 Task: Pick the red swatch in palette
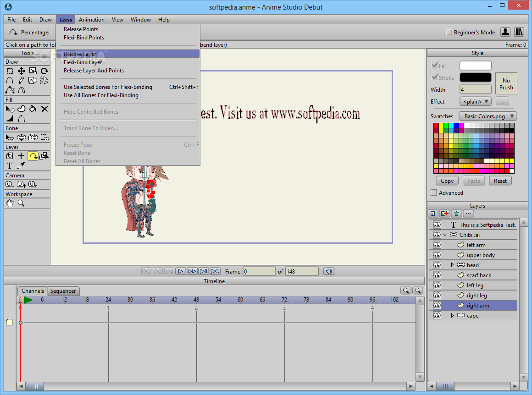pos(436,126)
